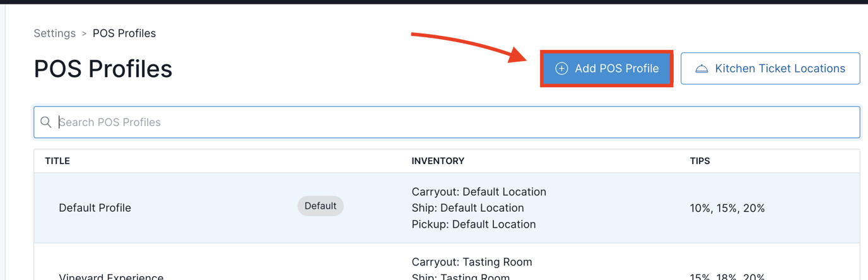Click the TIPS column header
Image resolution: width=868 pixels, height=280 pixels.
coord(700,161)
